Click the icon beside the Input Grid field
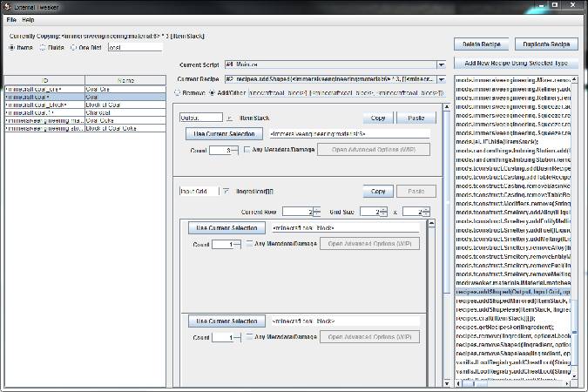 click(226, 191)
